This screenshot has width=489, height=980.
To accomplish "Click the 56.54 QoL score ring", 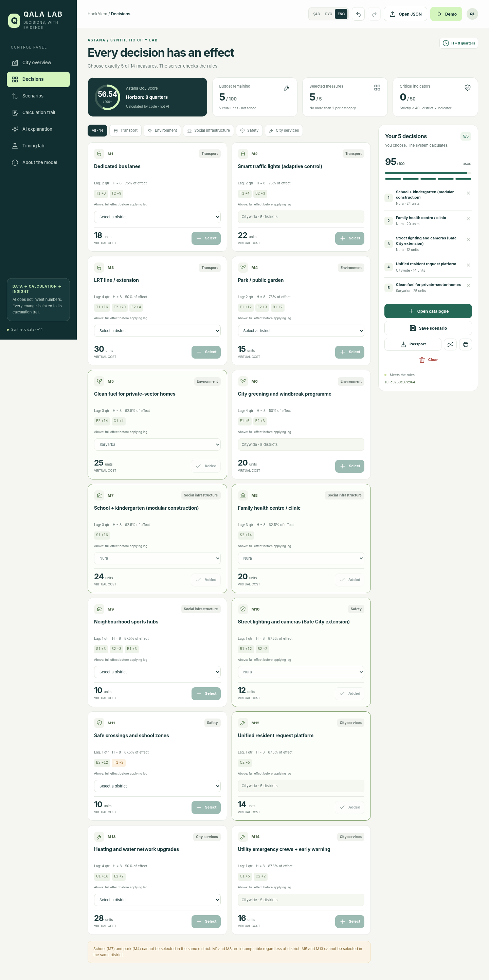I will point(108,97).
